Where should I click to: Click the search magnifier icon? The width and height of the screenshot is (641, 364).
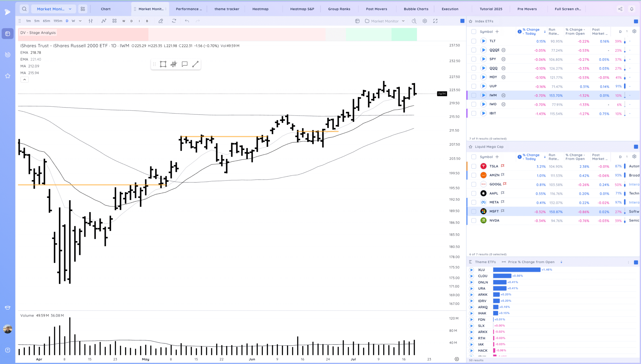point(24,9)
